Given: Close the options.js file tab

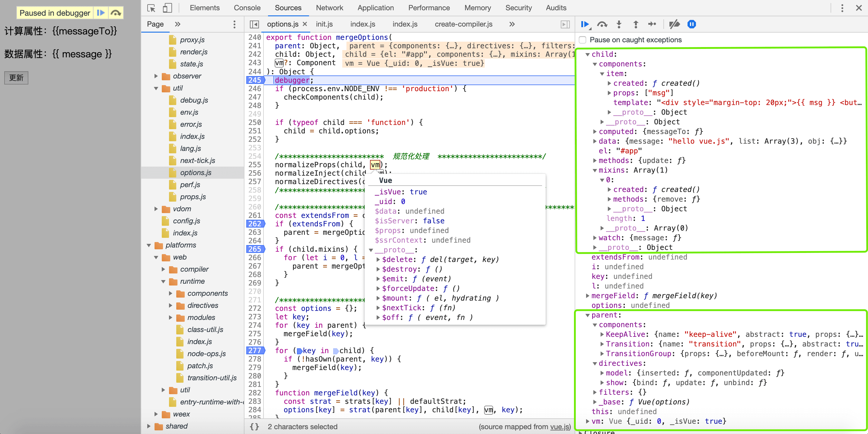Looking at the screenshot, I should (305, 24).
